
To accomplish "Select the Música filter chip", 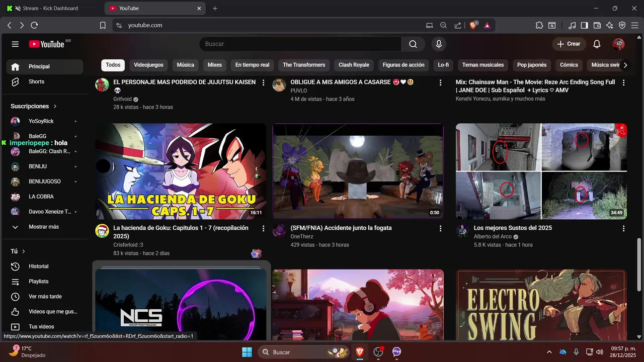I will coord(185,65).
